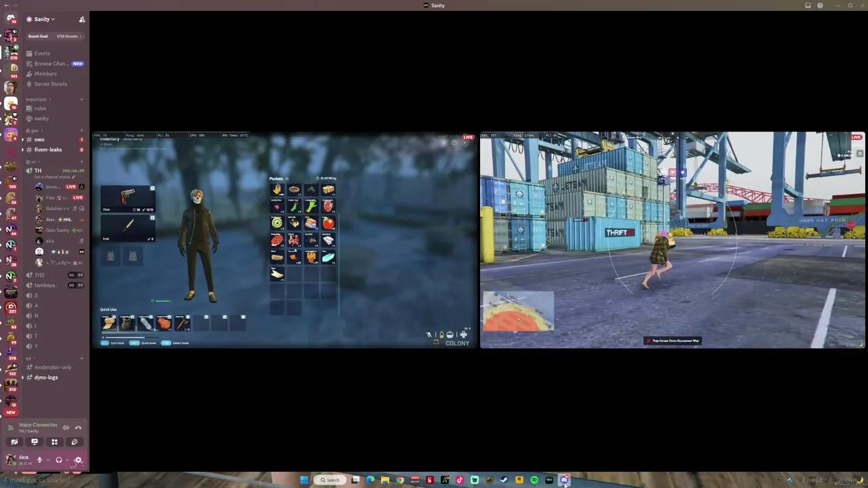Open the Windows Start menu

click(x=304, y=480)
